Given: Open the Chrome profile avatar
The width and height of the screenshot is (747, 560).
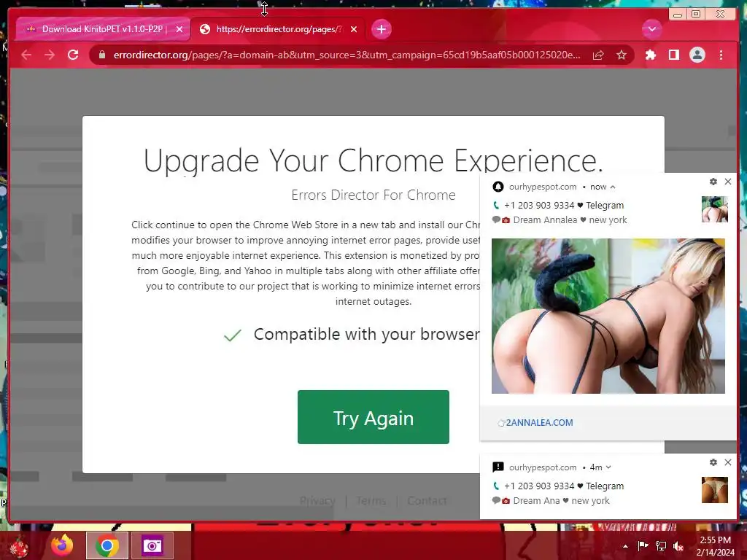Looking at the screenshot, I should click(697, 55).
